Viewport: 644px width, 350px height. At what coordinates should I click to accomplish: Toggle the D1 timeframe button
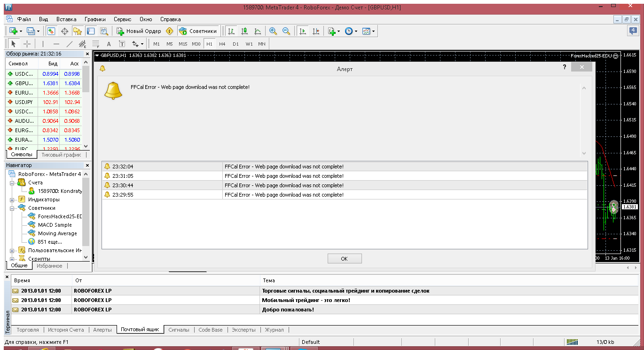pos(236,44)
